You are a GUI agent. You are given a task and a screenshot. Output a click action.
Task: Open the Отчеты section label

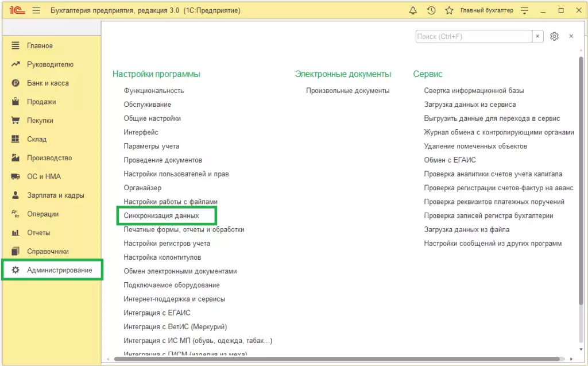pyautogui.click(x=38, y=233)
